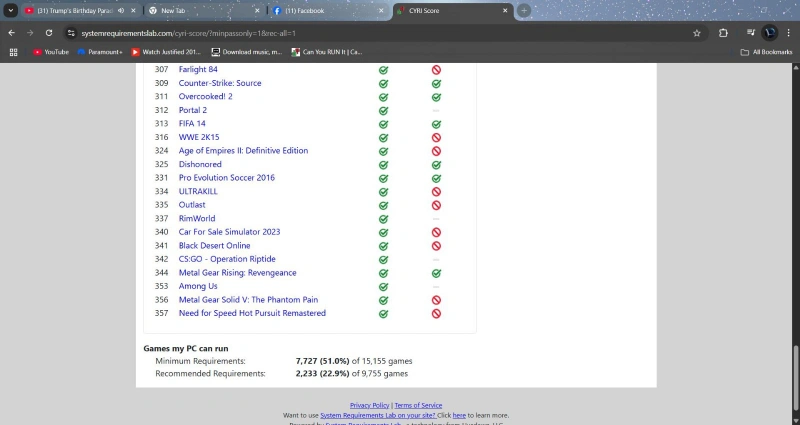
Task: Open the Can You RUN It bookmark
Action: coord(327,52)
